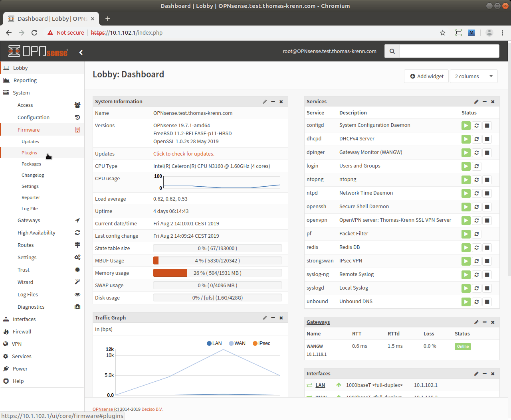Stop the ntopng service
Screen dimensions: 511x420
[487, 180]
